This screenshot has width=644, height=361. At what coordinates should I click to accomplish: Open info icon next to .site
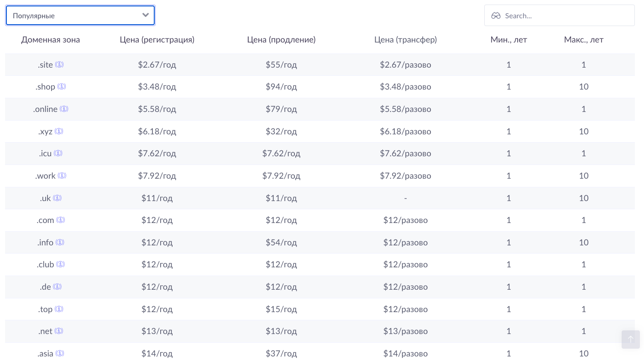coord(59,64)
